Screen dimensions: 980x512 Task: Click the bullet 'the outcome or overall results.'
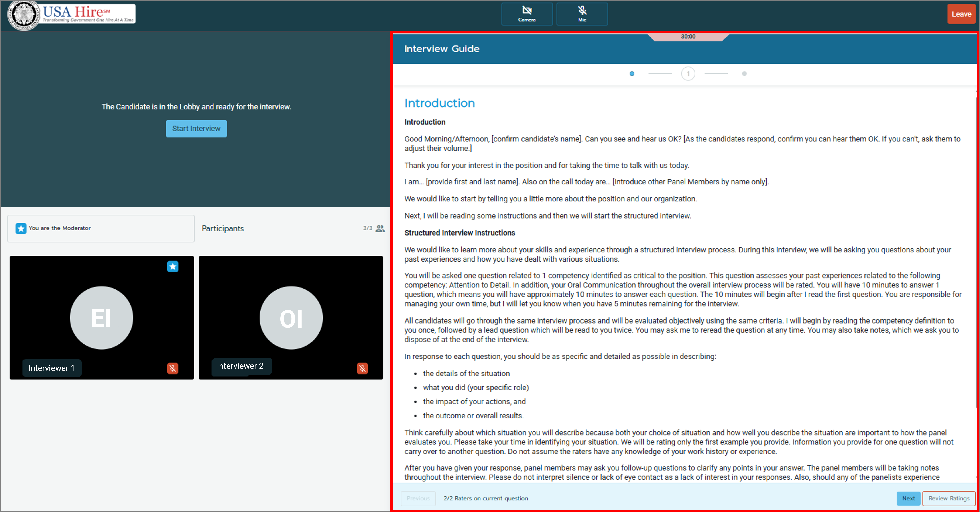[473, 416]
